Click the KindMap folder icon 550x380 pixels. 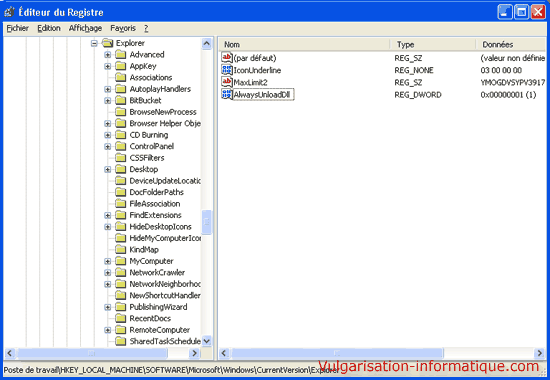click(x=121, y=249)
